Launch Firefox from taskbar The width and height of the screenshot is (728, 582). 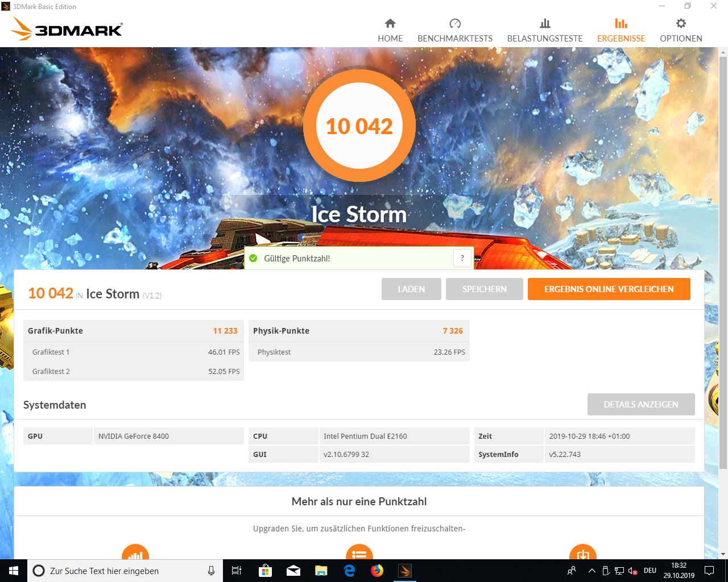(x=377, y=571)
